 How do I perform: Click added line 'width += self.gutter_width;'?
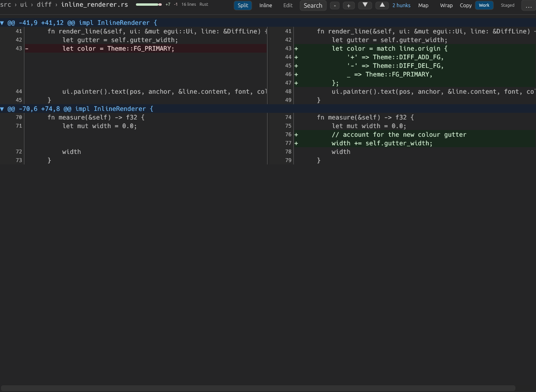tap(382, 143)
